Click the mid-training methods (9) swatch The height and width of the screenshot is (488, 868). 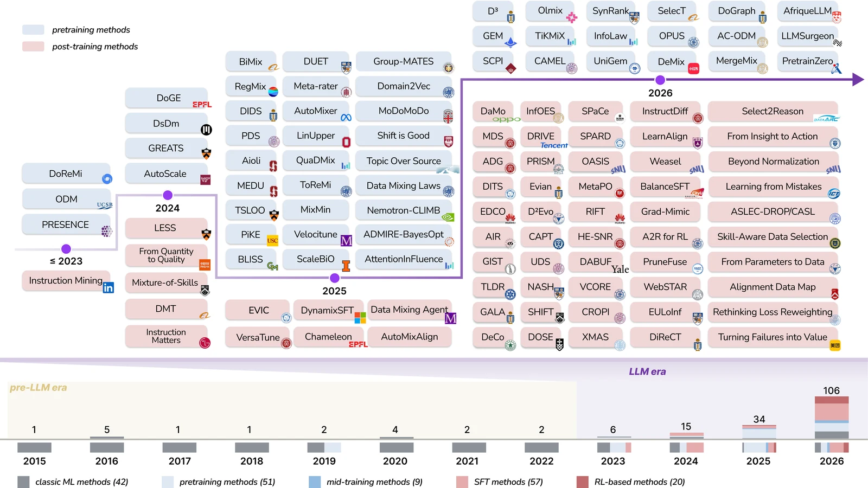click(x=315, y=482)
